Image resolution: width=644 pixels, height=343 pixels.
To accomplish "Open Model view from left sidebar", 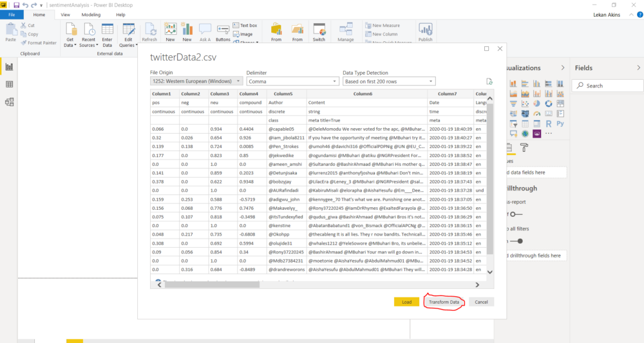I will pyautogui.click(x=9, y=102).
